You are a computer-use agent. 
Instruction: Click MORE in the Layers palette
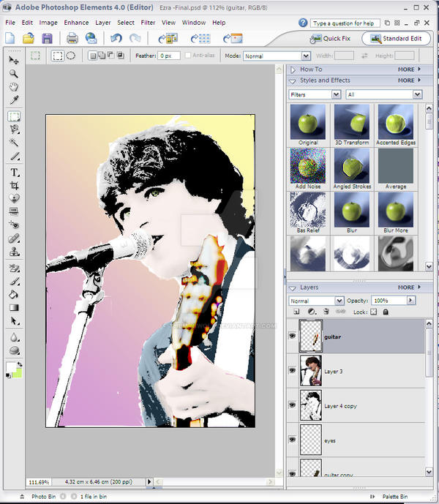409,287
